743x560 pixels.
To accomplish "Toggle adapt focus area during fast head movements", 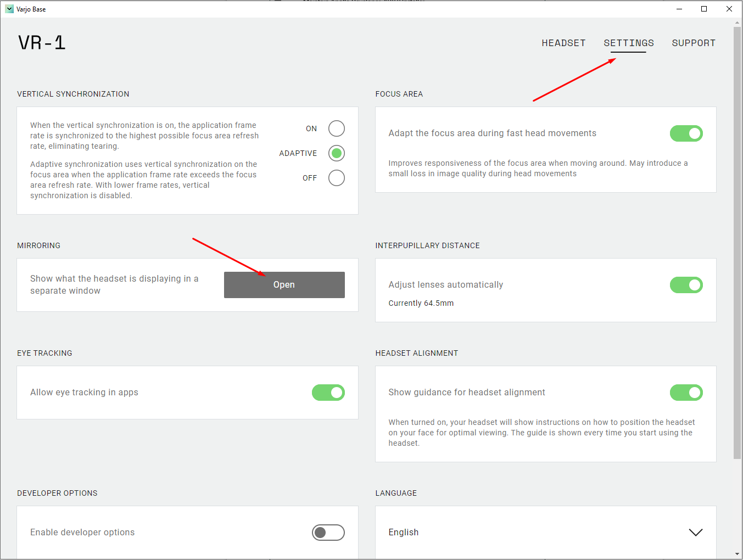I will pos(686,133).
